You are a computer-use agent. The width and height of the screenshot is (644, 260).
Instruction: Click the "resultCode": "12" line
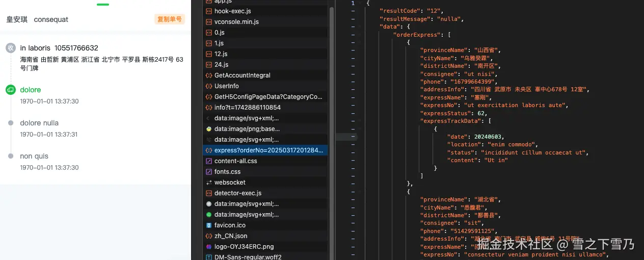[411, 11]
